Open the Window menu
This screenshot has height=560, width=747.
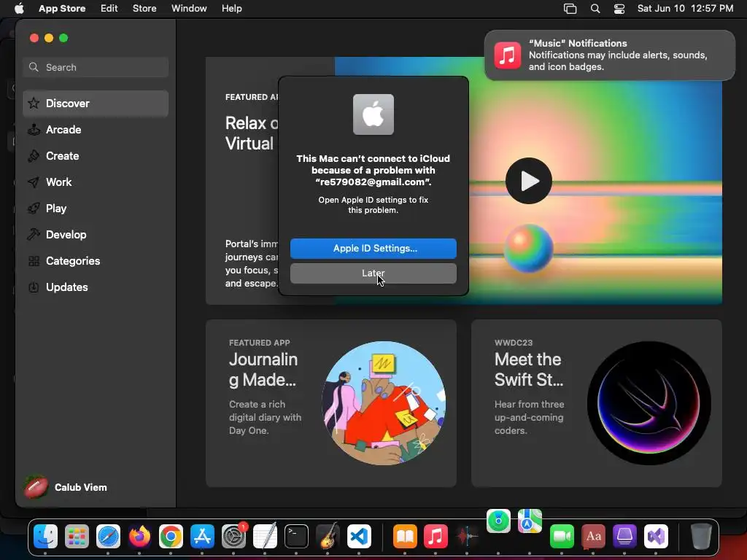pos(189,8)
